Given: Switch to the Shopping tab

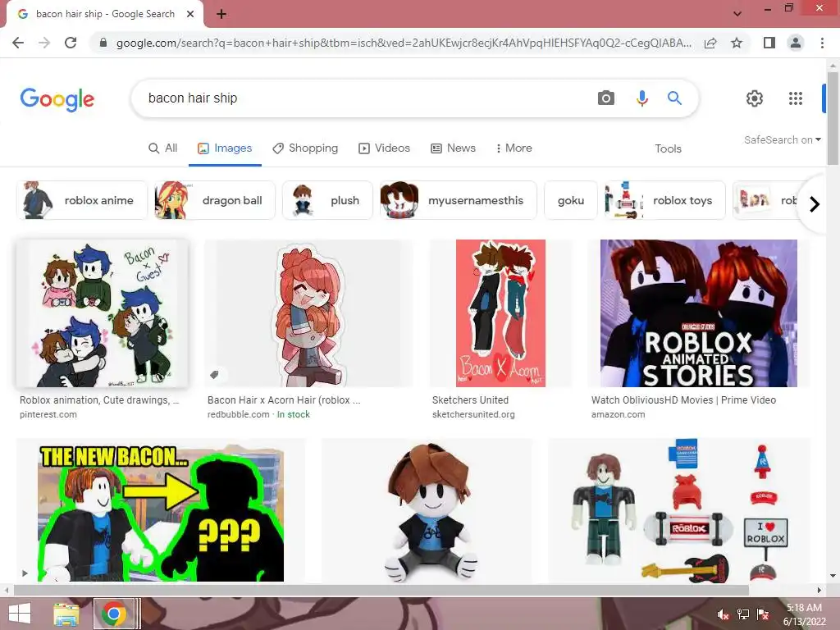Looking at the screenshot, I should pos(305,148).
